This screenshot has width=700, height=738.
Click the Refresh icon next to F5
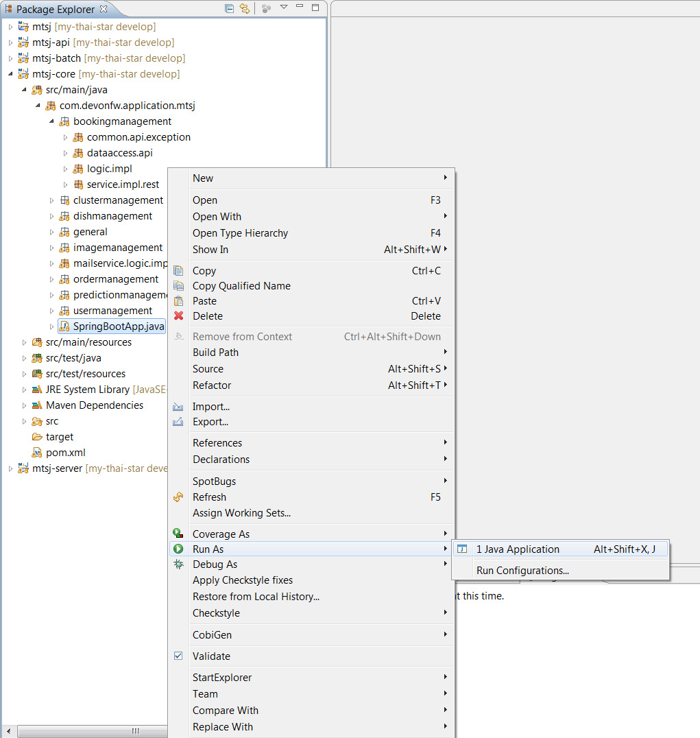(178, 497)
